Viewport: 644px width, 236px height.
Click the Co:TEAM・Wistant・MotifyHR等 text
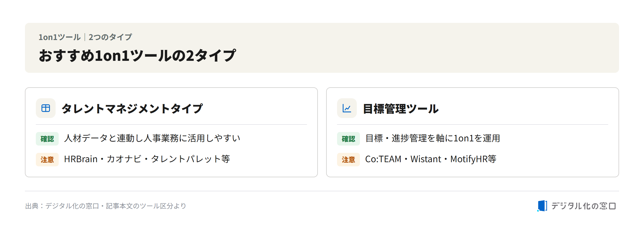(431, 159)
